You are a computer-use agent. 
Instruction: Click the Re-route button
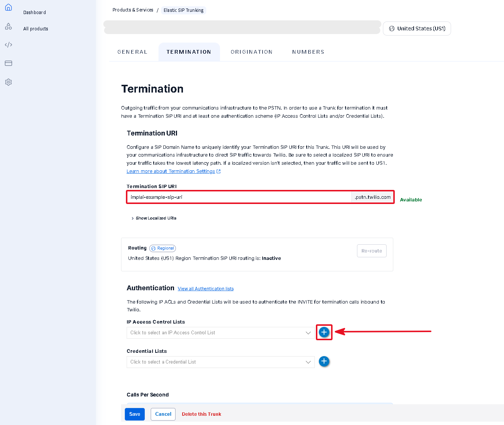(372, 251)
